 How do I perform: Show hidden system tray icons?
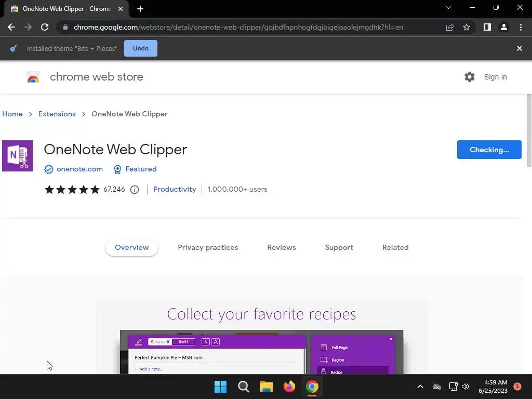click(420, 387)
